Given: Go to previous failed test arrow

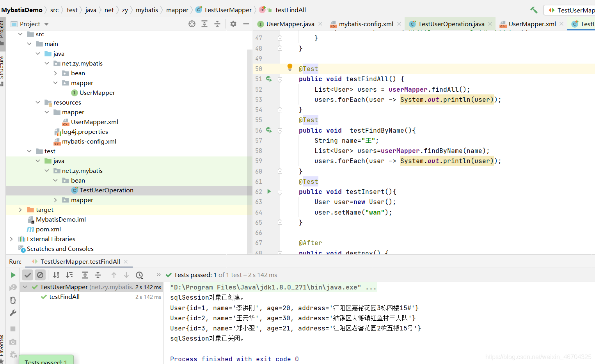Looking at the screenshot, I should coord(114,275).
